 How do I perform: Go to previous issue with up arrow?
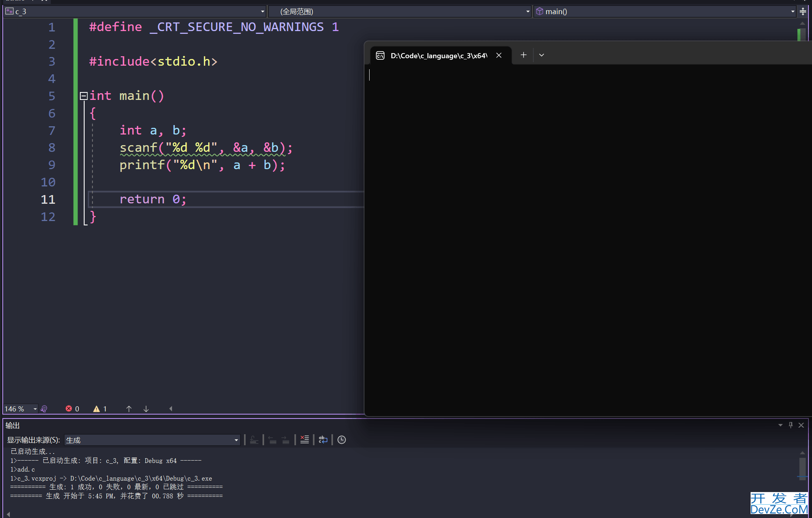(129, 409)
